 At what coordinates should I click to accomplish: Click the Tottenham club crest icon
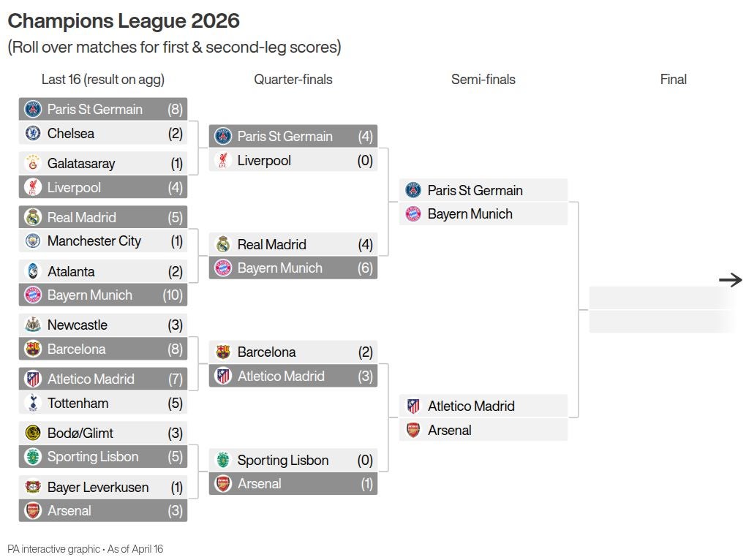(33, 403)
